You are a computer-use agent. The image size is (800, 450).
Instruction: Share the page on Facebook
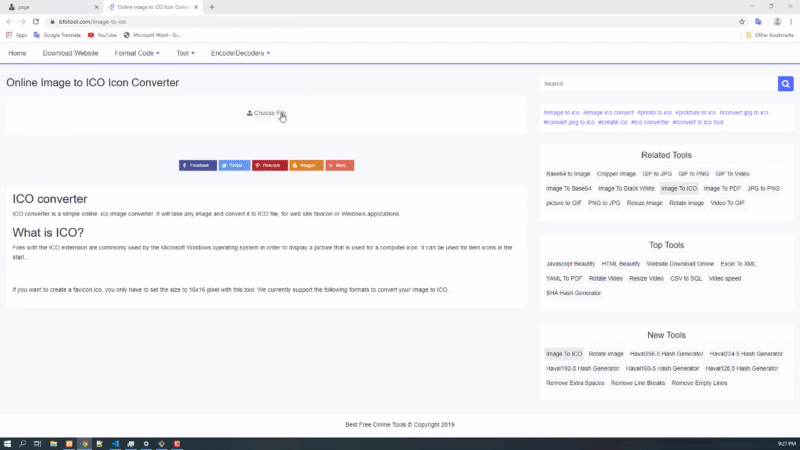(197, 165)
